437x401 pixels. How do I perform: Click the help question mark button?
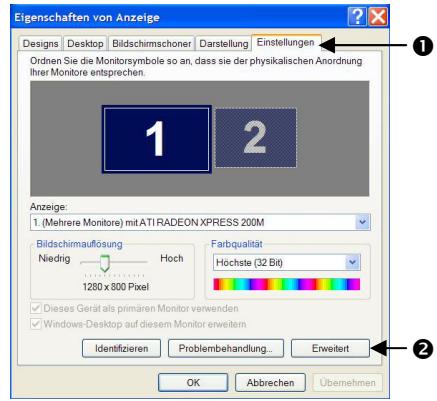tap(357, 16)
